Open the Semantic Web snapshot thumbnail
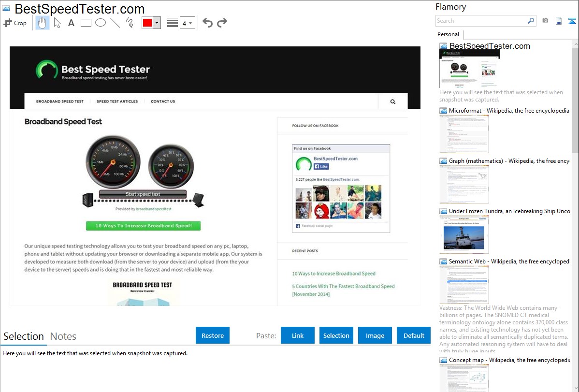This screenshot has height=392, width=579. (x=464, y=285)
